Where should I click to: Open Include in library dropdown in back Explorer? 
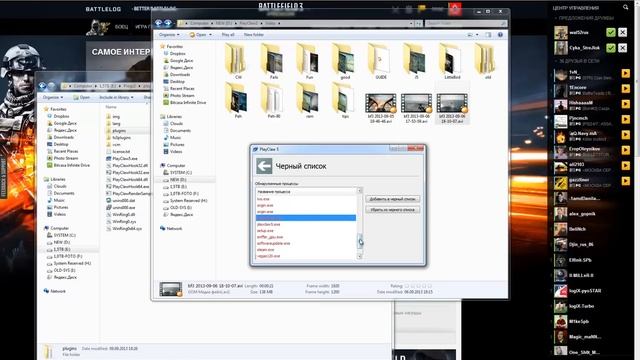pos(116,97)
